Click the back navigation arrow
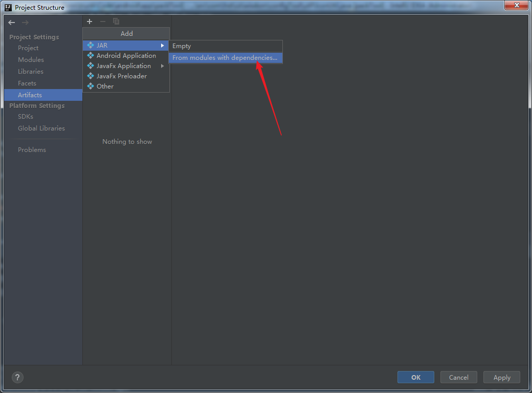The height and width of the screenshot is (393, 532). (12, 23)
